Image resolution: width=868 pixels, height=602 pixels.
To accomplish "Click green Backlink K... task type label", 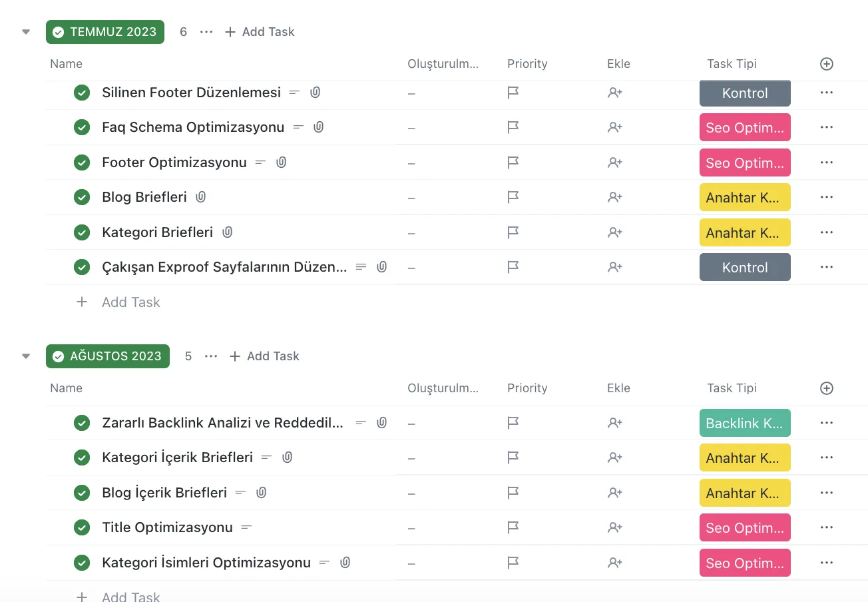I will 745,423.
